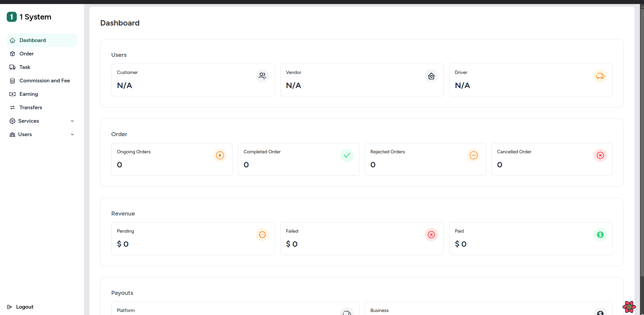Open the Order page in sidebar
The width and height of the screenshot is (644, 315).
coord(27,54)
